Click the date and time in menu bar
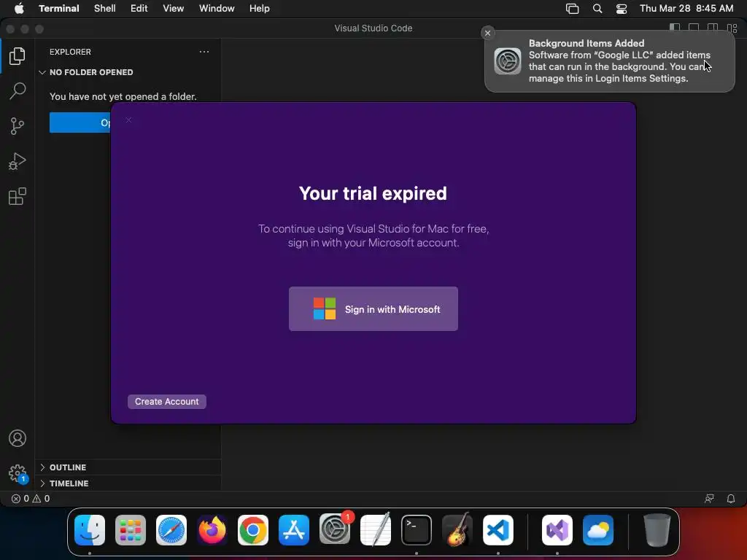Viewport: 747px width, 560px height. [686, 9]
